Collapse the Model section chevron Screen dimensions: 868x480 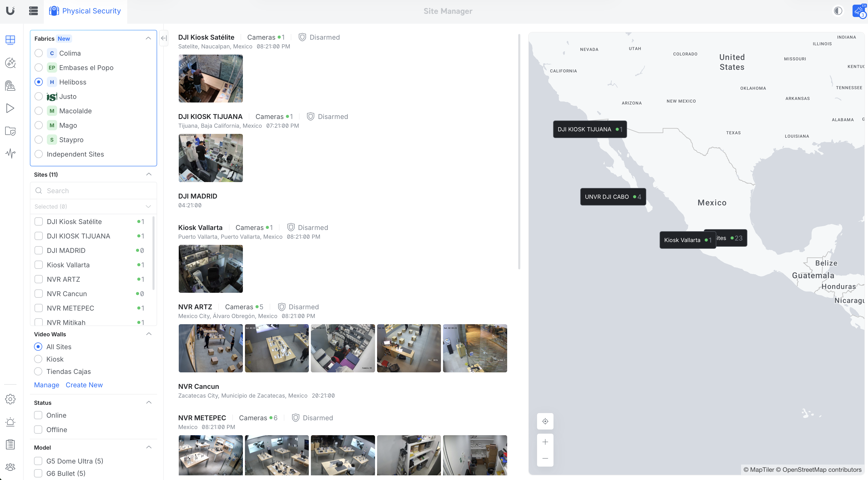tap(149, 447)
